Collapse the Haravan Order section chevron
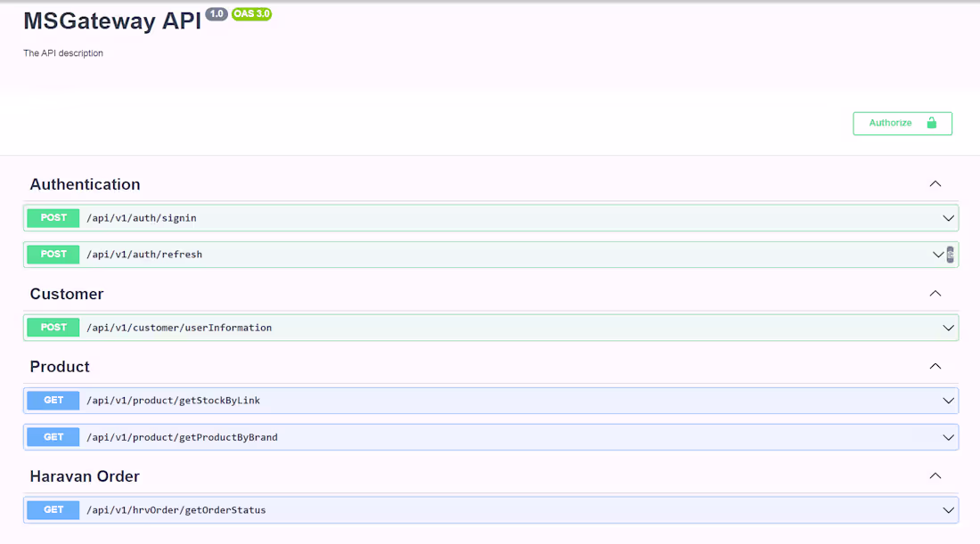 point(935,475)
